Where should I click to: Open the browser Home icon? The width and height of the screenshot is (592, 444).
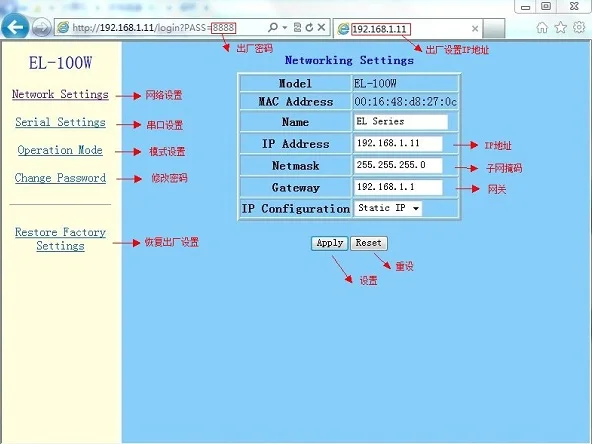(x=542, y=27)
